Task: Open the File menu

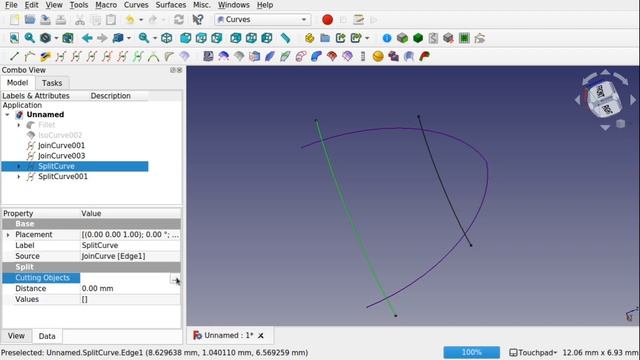Action: 11,5
